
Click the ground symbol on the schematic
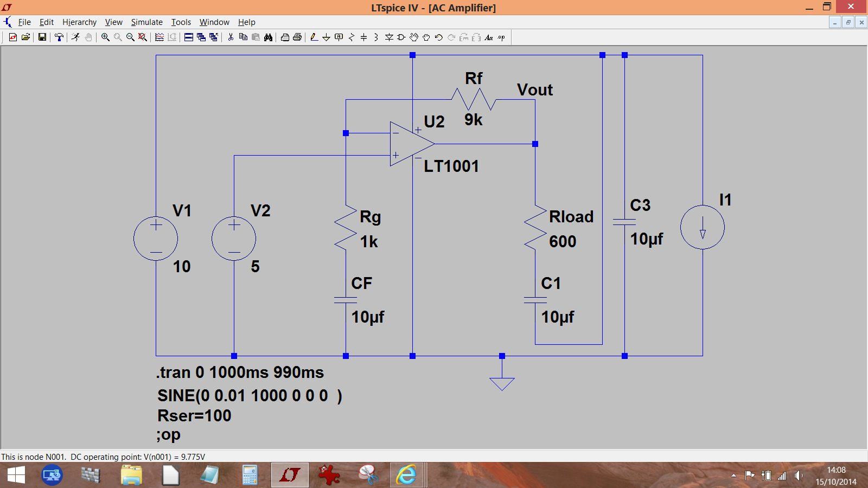point(502,384)
